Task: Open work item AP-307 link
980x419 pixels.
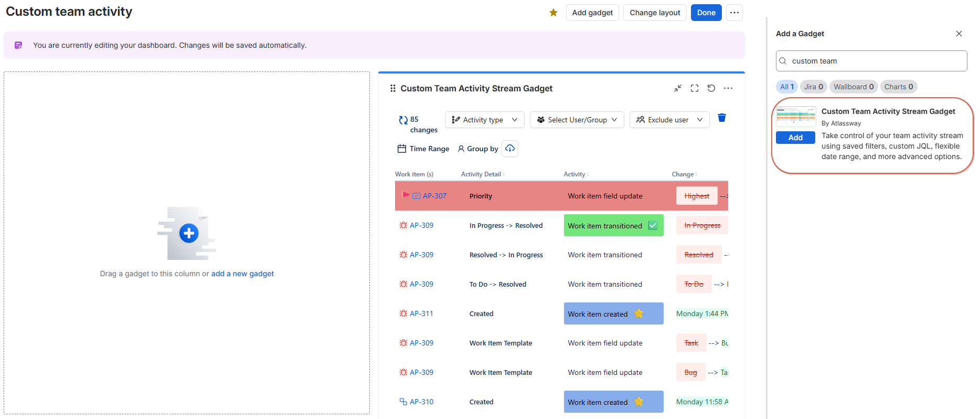Action: (x=434, y=196)
